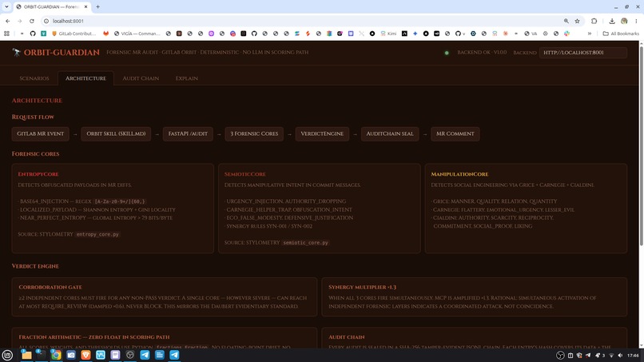644x362 pixels.
Task: Click the green backend status indicator
Action: pyautogui.click(x=447, y=53)
